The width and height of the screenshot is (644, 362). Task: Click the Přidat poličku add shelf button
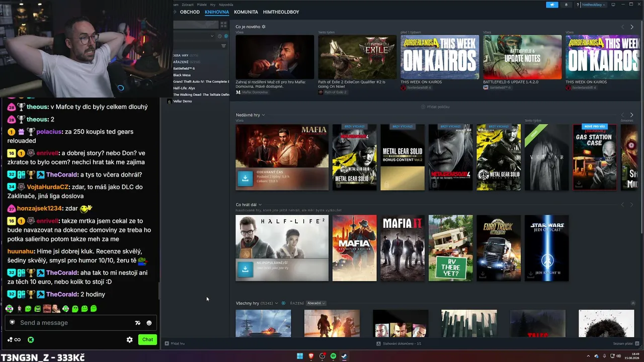point(435,107)
